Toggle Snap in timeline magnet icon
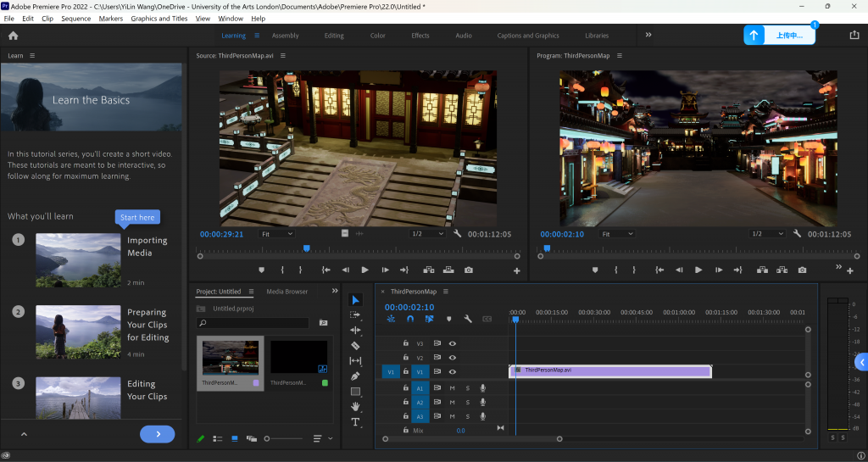This screenshot has width=868, height=462. click(410, 320)
